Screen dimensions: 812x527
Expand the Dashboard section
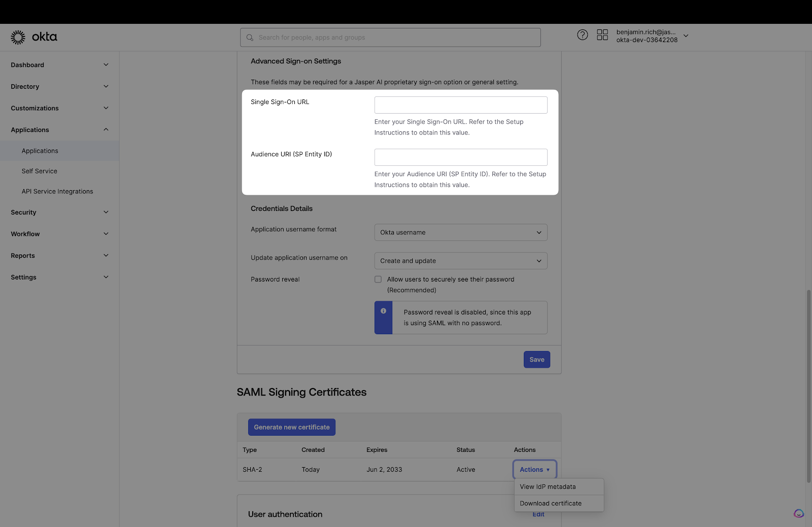(59, 65)
